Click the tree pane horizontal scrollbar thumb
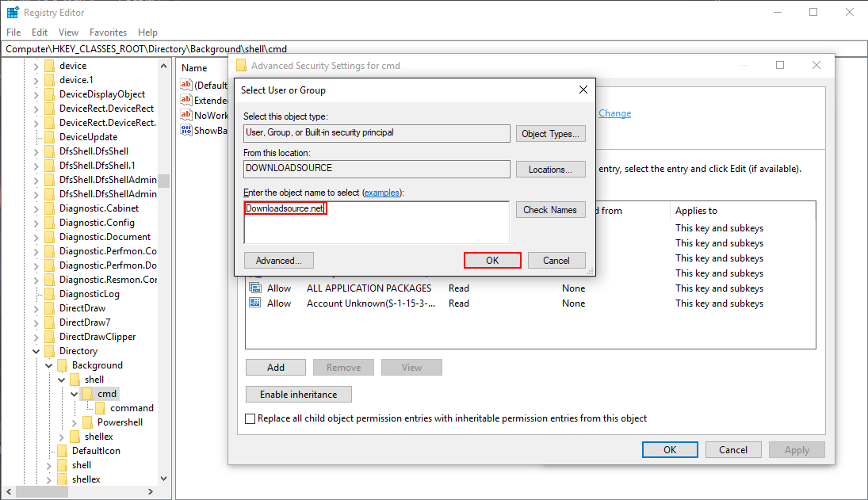 [42, 491]
